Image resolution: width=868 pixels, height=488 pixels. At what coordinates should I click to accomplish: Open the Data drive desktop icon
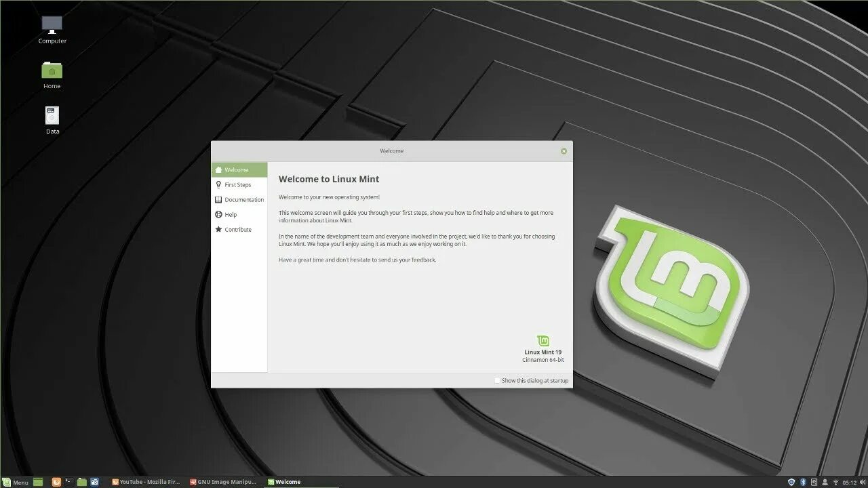pos(52,120)
